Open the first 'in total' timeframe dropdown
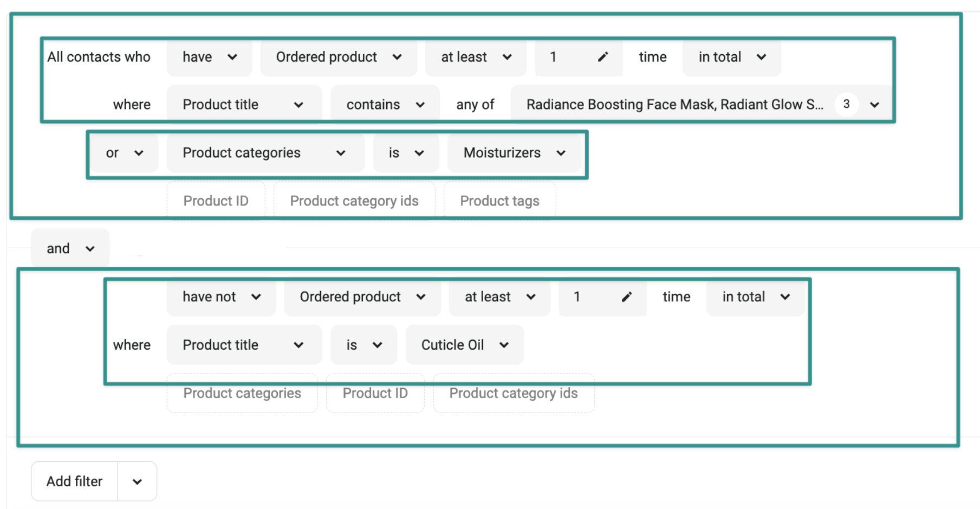 click(731, 57)
